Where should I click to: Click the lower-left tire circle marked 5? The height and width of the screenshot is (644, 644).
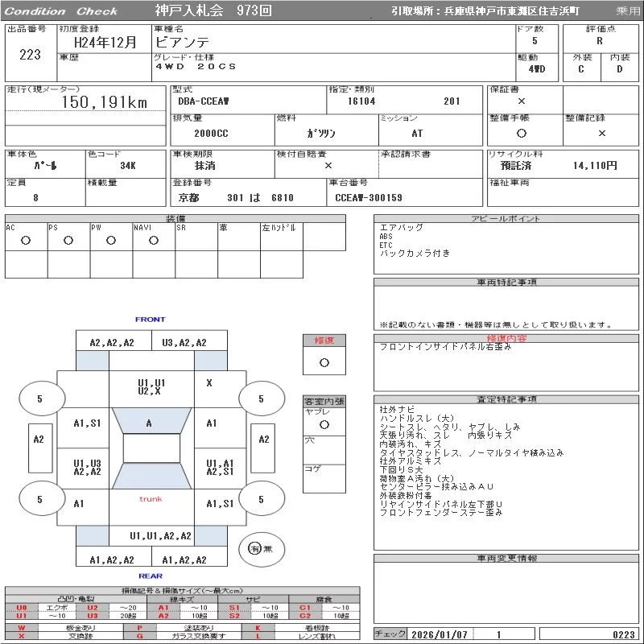click(39, 499)
